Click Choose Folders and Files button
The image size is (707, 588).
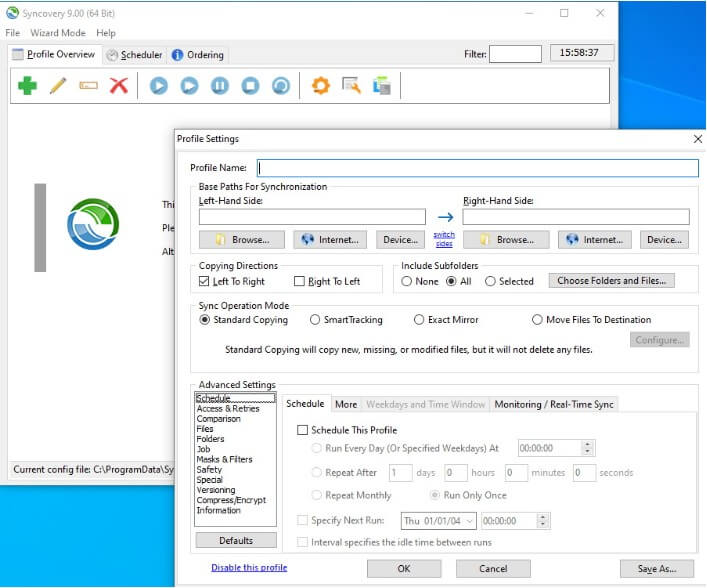point(611,280)
